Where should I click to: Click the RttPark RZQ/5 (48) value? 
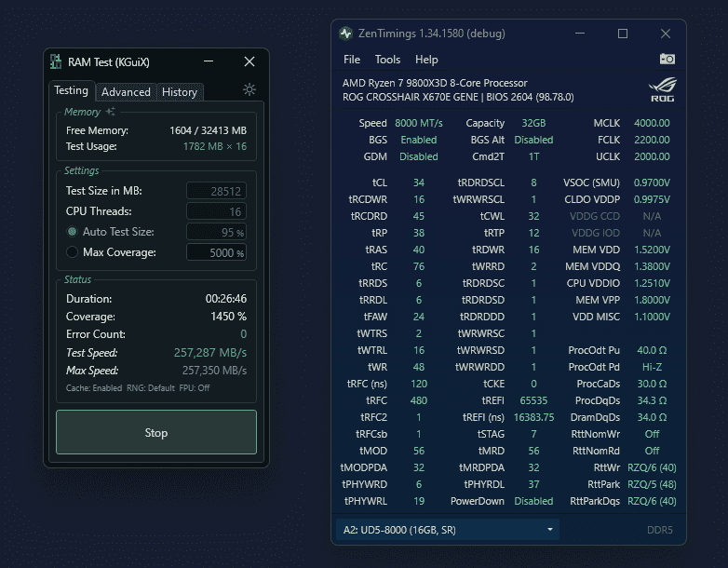[x=652, y=484]
